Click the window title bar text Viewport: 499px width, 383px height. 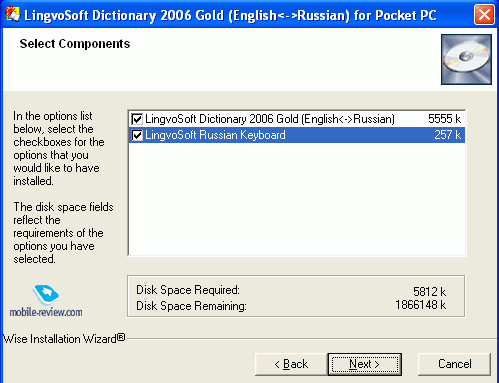click(x=230, y=15)
